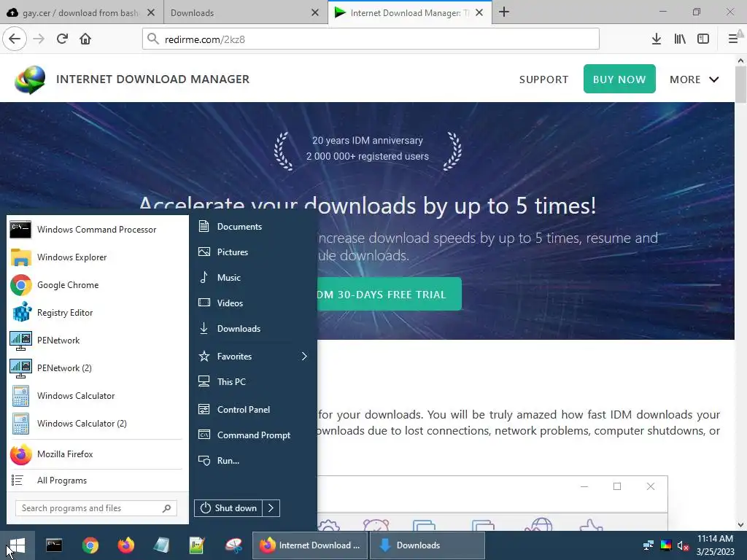
Task: Open Control Panel from start menu
Action: [253, 410]
